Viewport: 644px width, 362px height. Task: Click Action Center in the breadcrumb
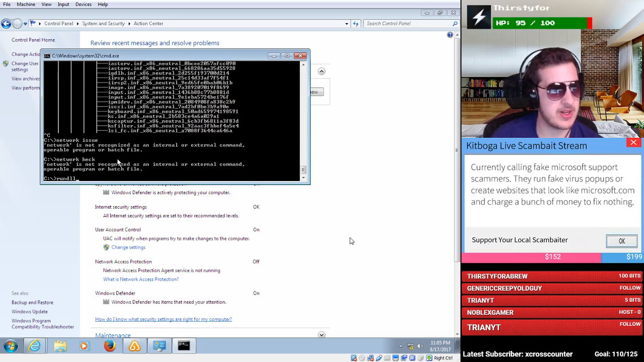(x=148, y=24)
